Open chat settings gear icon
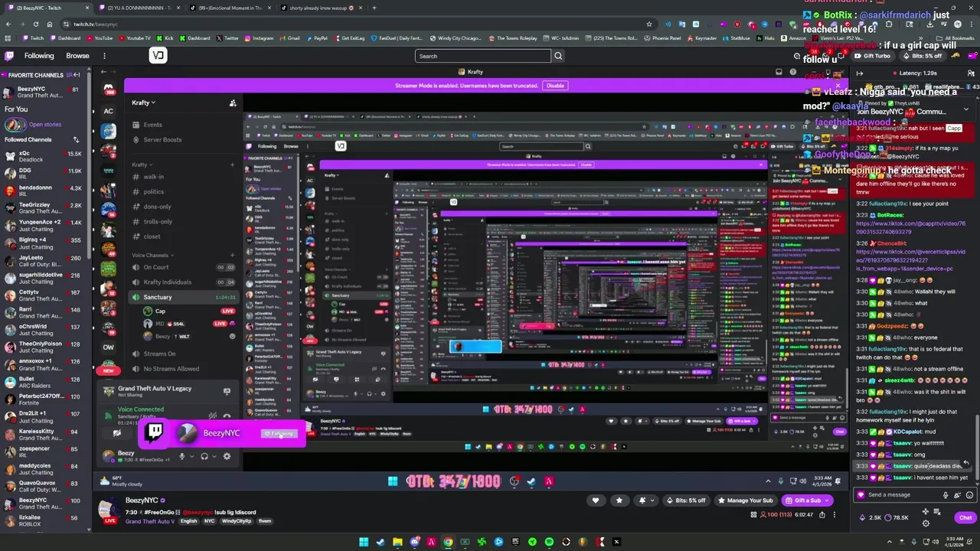Screen dimensions: 980x551 926,523
